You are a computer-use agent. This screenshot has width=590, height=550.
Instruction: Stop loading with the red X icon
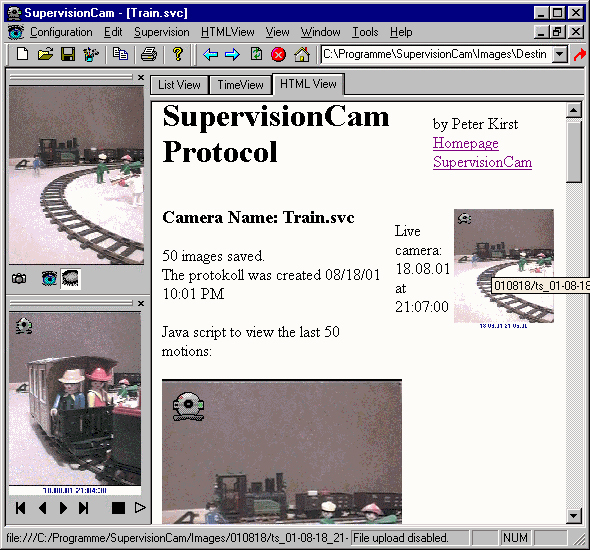click(278, 55)
